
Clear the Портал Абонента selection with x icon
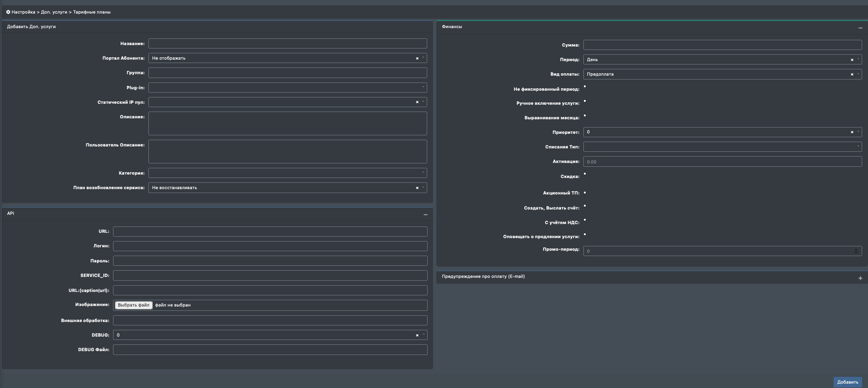[x=417, y=58]
